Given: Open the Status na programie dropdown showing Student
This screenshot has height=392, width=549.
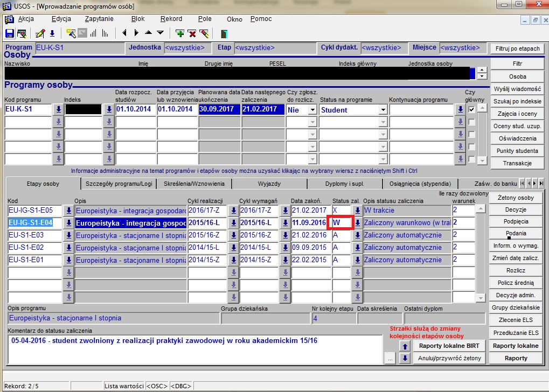Looking at the screenshot, I should 383,110.
